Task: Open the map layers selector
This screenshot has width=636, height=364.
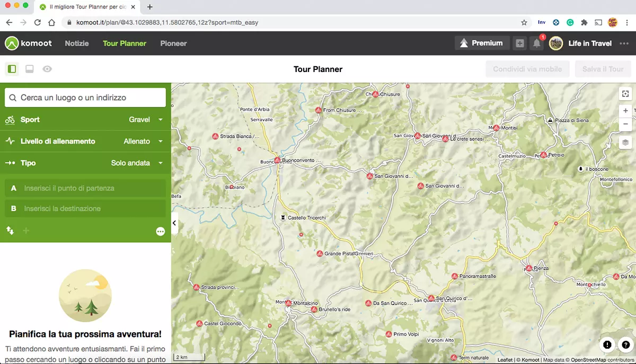Action: 625,142
